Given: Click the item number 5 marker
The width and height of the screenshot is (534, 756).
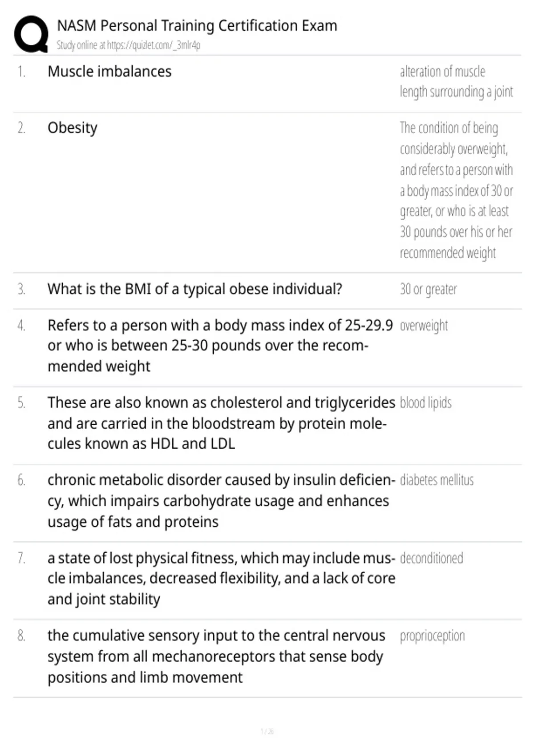Looking at the screenshot, I should [21, 403].
